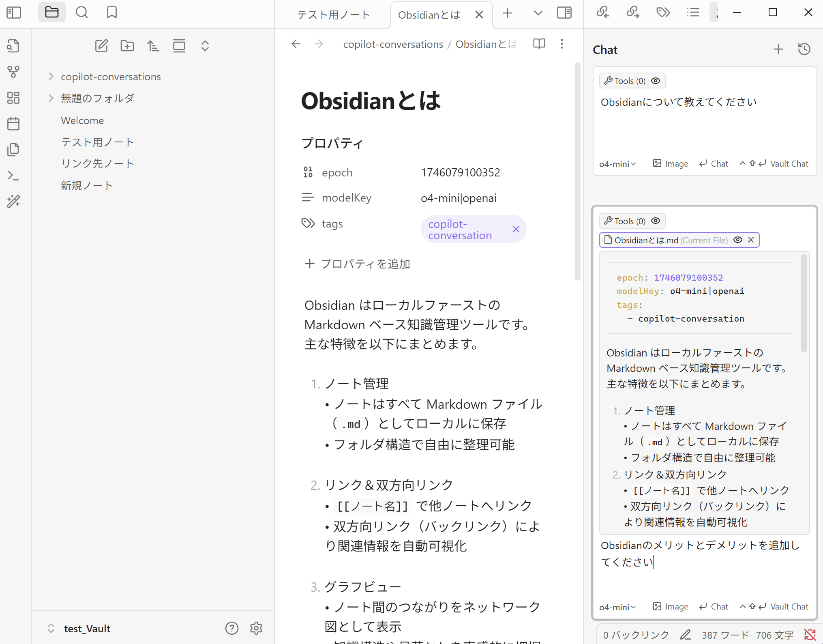Click auto-reveal current file icon
The image size is (823, 644).
(179, 46)
